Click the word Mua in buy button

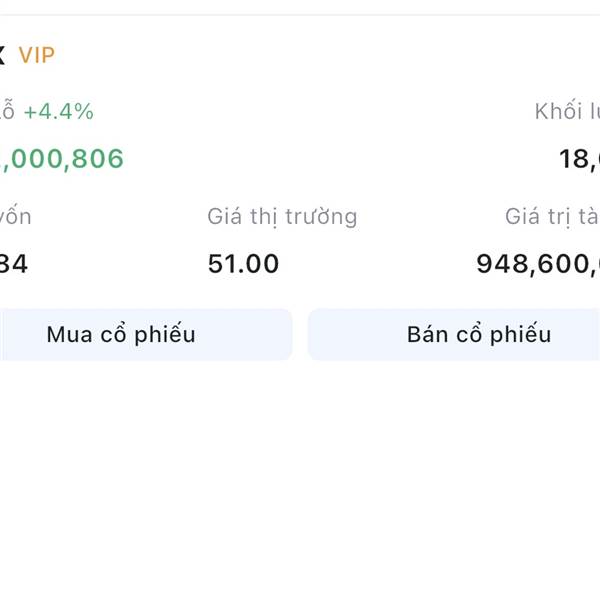click(69, 334)
